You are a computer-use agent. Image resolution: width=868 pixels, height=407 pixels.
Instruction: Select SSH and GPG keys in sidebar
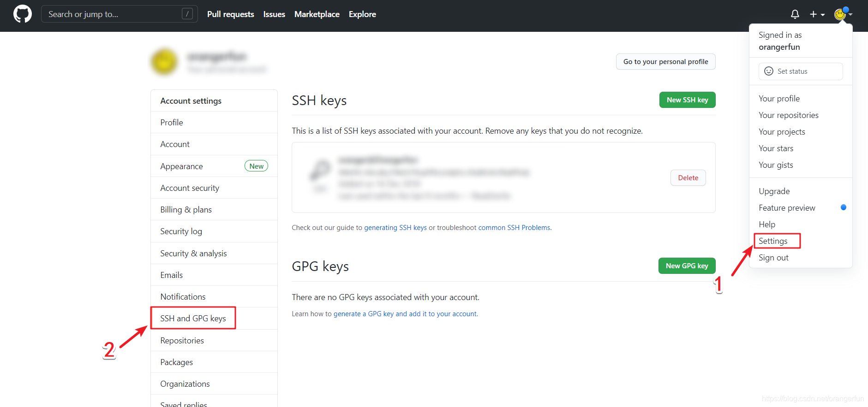click(x=214, y=319)
